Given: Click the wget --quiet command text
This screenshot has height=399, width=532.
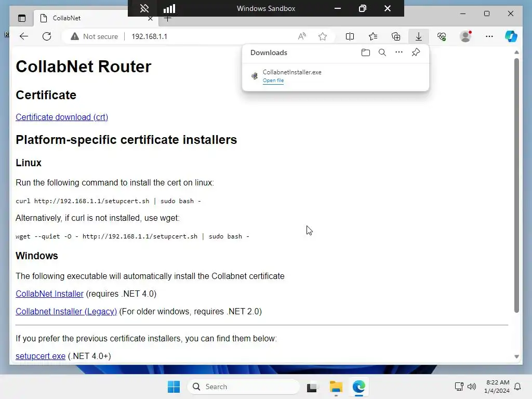Looking at the screenshot, I should (x=132, y=236).
